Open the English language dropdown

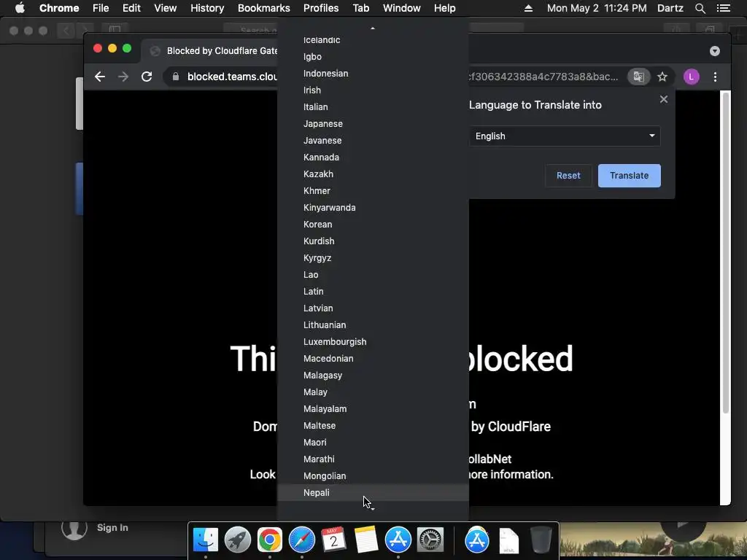tap(565, 136)
